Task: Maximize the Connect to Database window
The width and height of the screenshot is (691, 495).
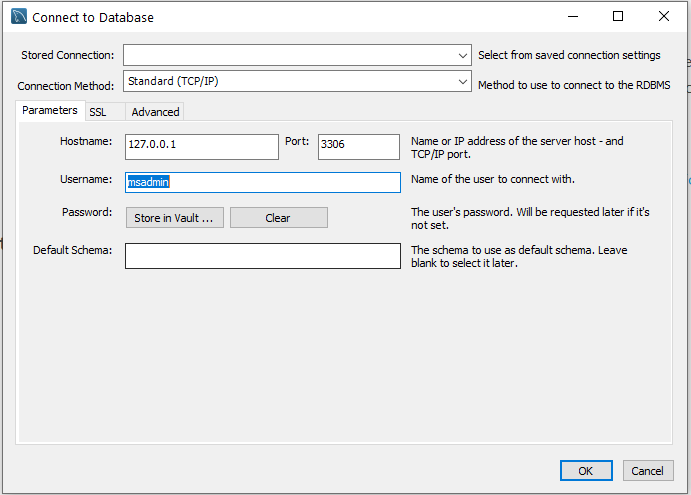Action: [x=618, y=17]
